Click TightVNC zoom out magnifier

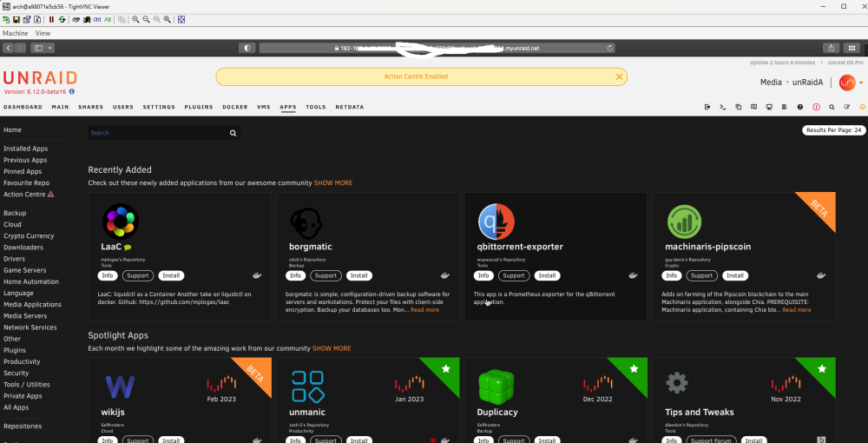pos(146,19)
